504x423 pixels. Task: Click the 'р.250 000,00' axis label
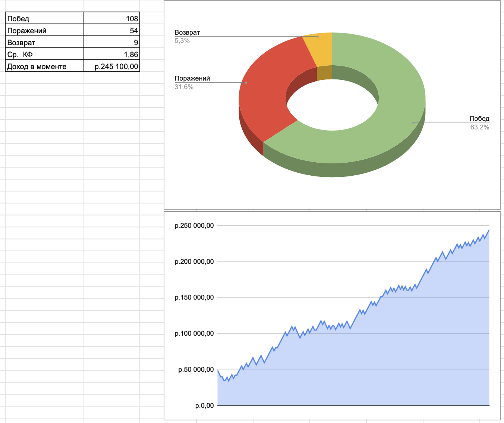(194, 226)
